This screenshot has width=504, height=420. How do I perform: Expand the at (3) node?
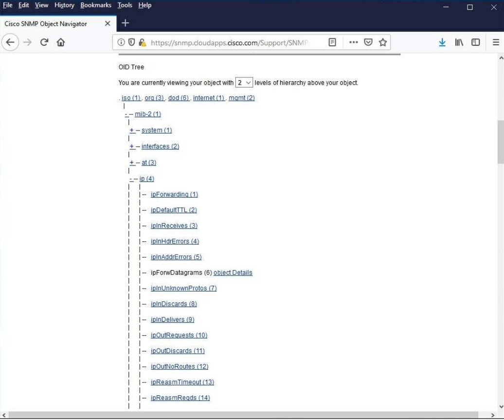(x=132, y=163)
